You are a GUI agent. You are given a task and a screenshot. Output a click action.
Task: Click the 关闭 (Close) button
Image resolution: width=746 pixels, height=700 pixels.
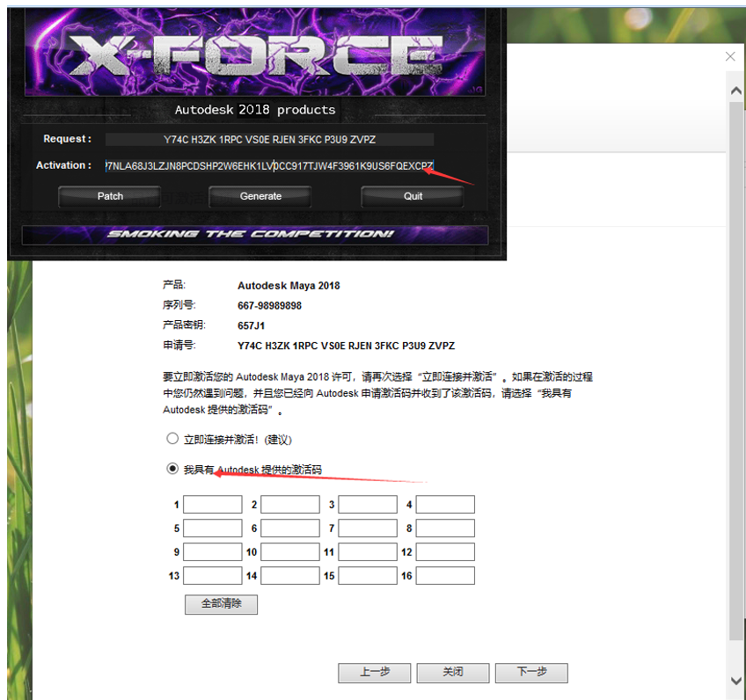(453, 673)
